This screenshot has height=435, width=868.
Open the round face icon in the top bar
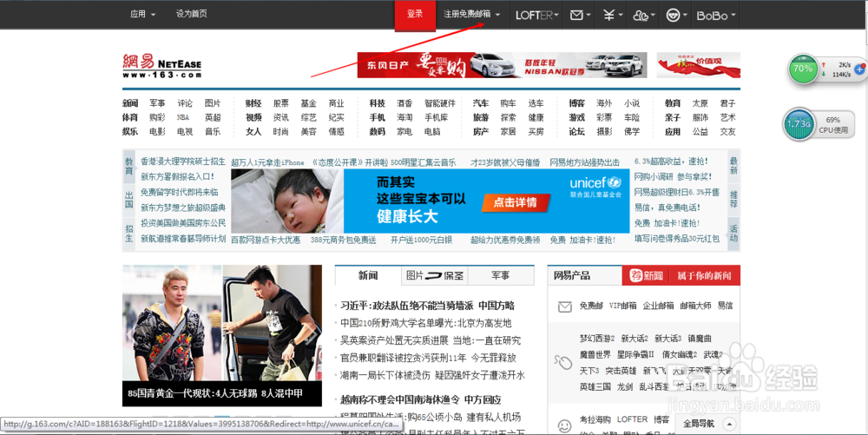[x=673, y=16]
